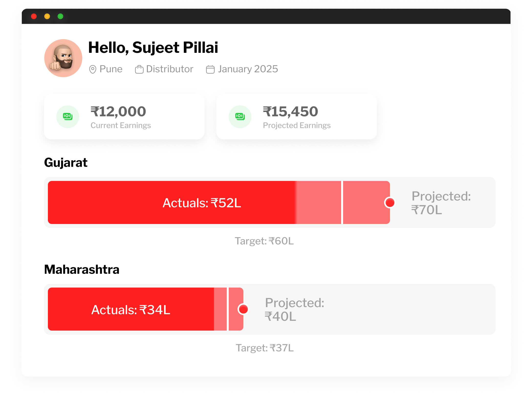Click the Distributor role label
The width and height of the screenshot is (532, 413).
170,69
